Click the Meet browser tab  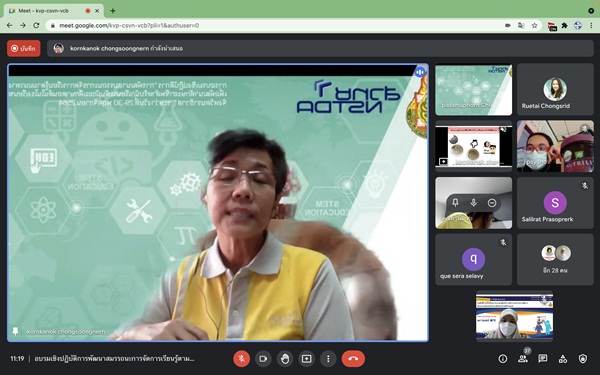(54, 11)
